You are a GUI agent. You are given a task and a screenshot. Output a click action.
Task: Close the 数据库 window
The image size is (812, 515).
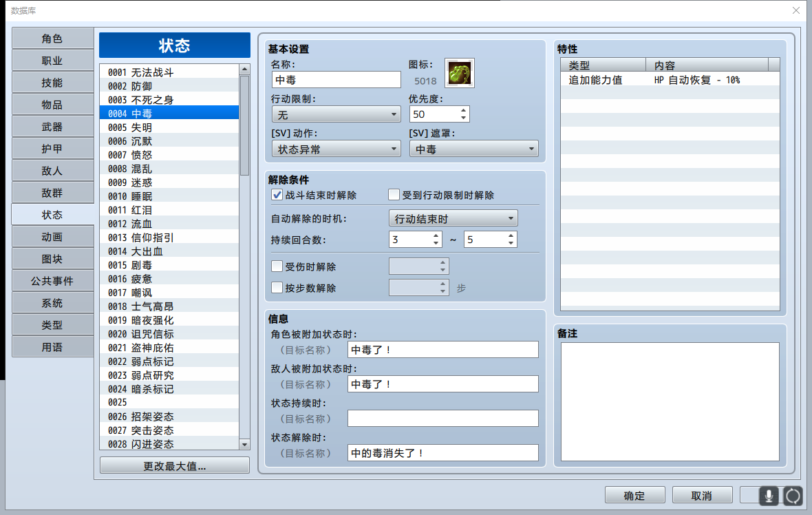point(796,10)
